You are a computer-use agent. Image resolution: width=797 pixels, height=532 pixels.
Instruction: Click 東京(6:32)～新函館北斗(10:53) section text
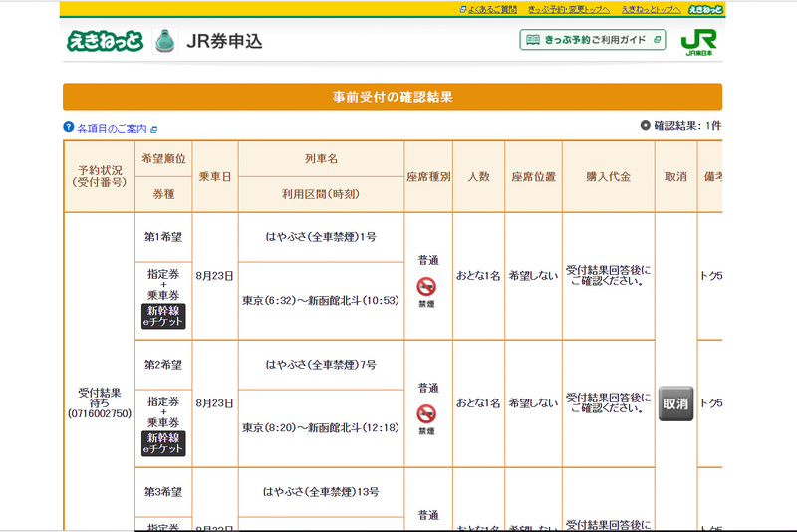[321, 301]
